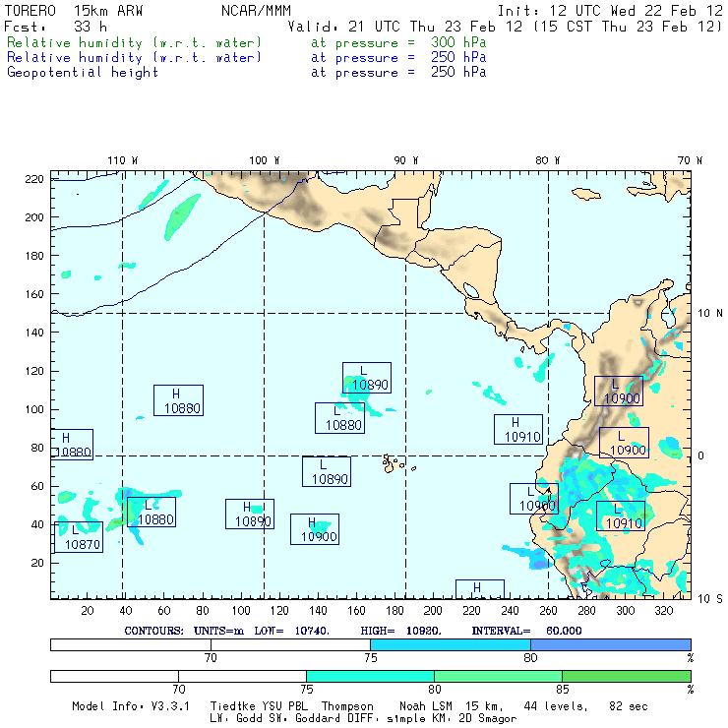Viewport: 728px width, 728px height.
Task: Click the 'CONTOURS: UNITS=m' caption
Action: pyautogui.click(x=184, y=631)
